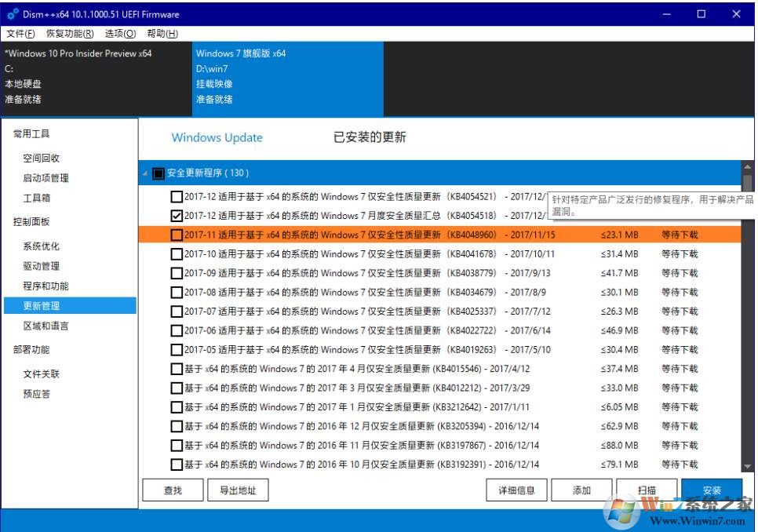Uncheck the KB4054518 monthly rollup checkbox
This screenshot has height=532, width=758.
click(x=177, y=216)
